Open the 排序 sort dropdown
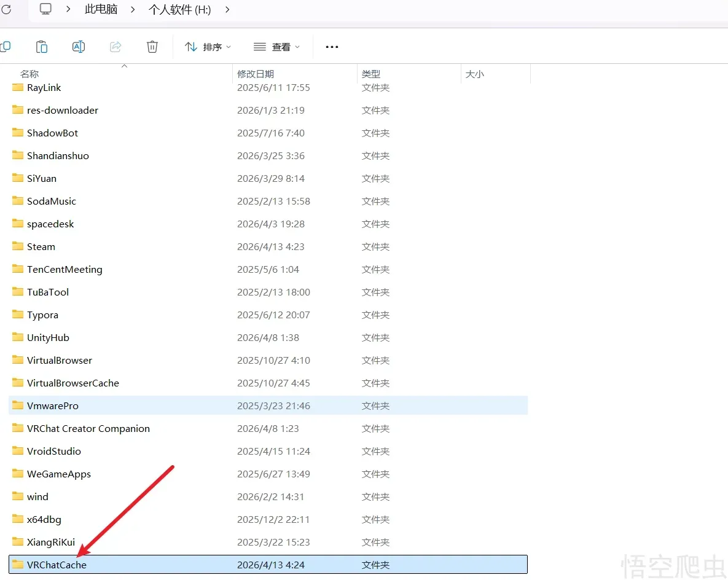The image size is (728, 580). (208, 47)
